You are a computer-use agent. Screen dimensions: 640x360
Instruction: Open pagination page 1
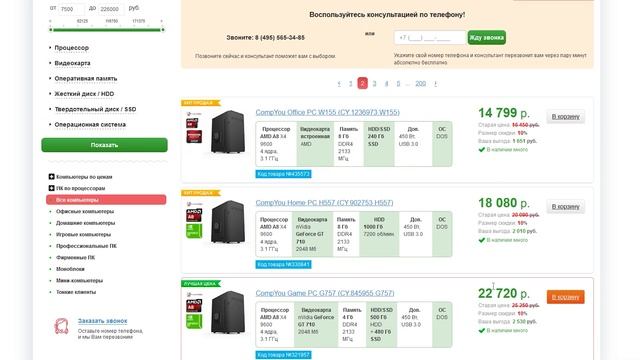pyautogui.click(x=351, y=84)
